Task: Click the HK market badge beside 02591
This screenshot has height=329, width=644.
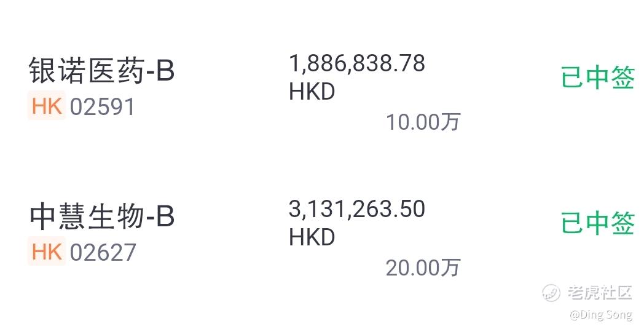Action: point(47,106)
